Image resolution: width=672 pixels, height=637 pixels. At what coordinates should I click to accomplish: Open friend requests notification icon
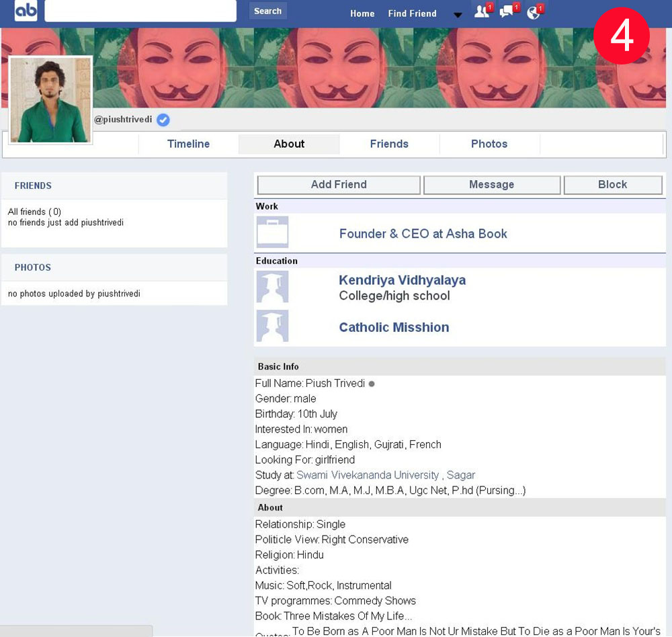pos(483,10)
